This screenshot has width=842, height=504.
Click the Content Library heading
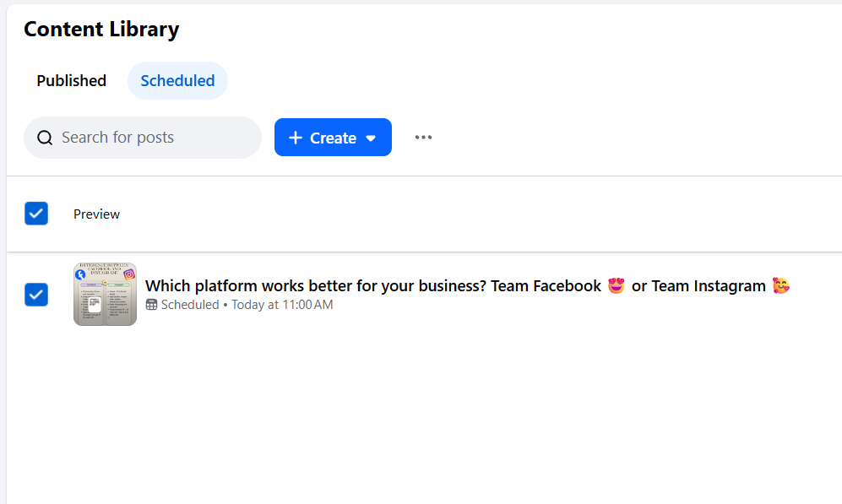pyautogui.click(x=101, y=29)
